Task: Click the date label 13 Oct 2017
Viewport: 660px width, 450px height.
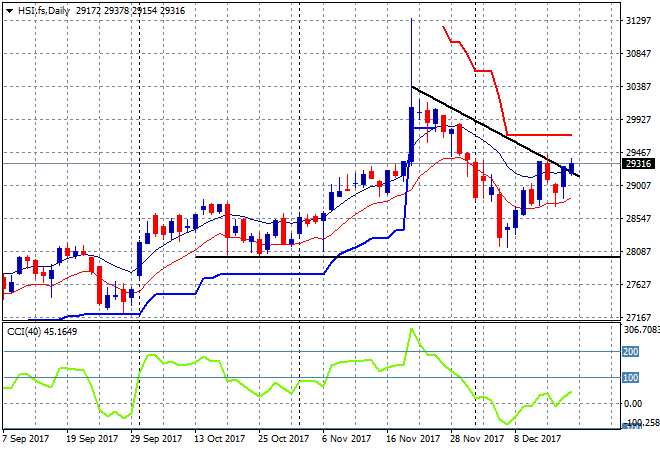Action: tap(219, 439)
